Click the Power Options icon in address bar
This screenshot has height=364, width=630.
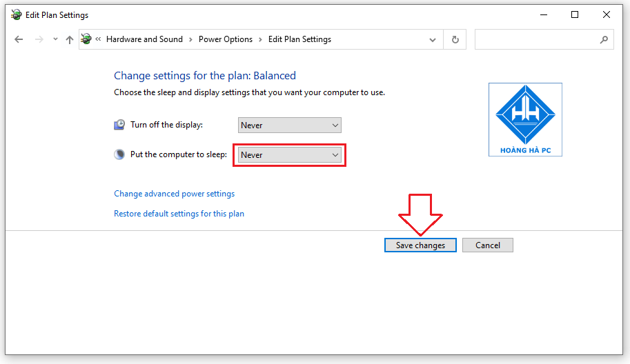[x=86, y=39]
